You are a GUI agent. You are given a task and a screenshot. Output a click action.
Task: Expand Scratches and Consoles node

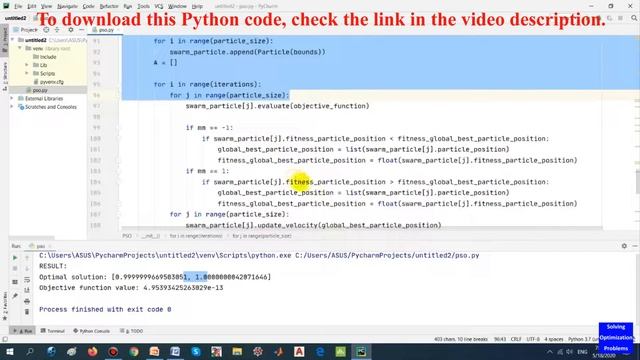(x=12, y=107)
